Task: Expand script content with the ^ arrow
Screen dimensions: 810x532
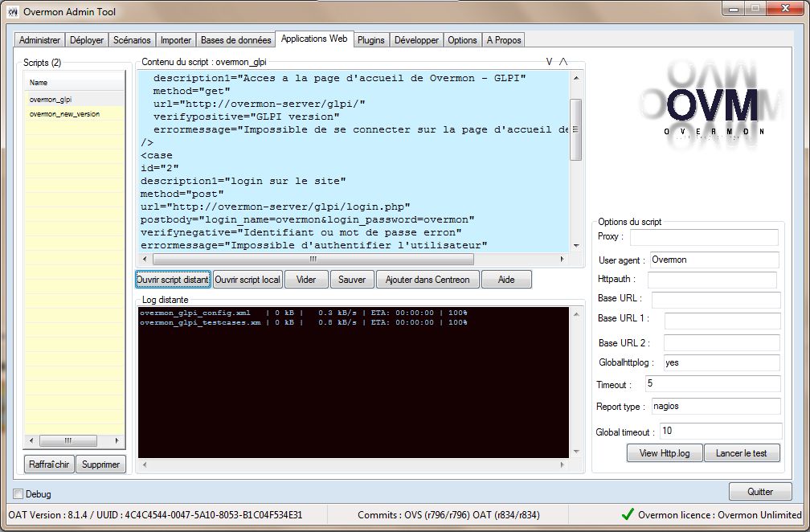Action: coord(563,62)
